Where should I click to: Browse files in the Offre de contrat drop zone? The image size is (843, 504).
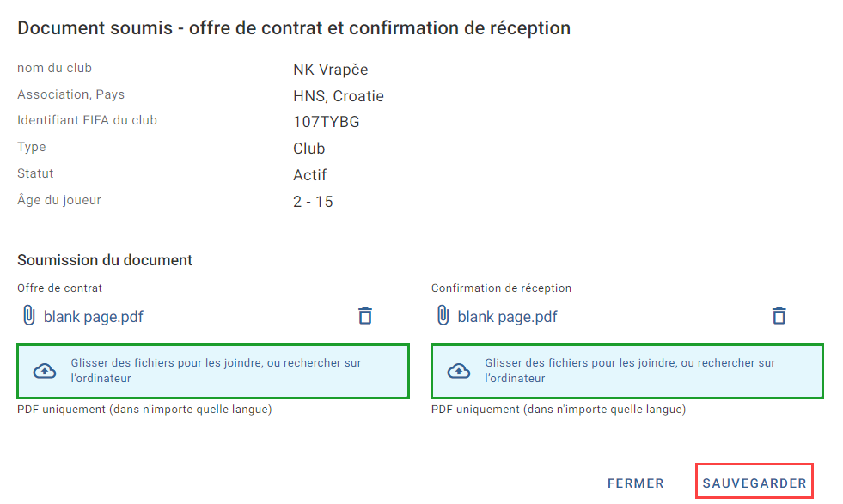(x=213, y=371)
